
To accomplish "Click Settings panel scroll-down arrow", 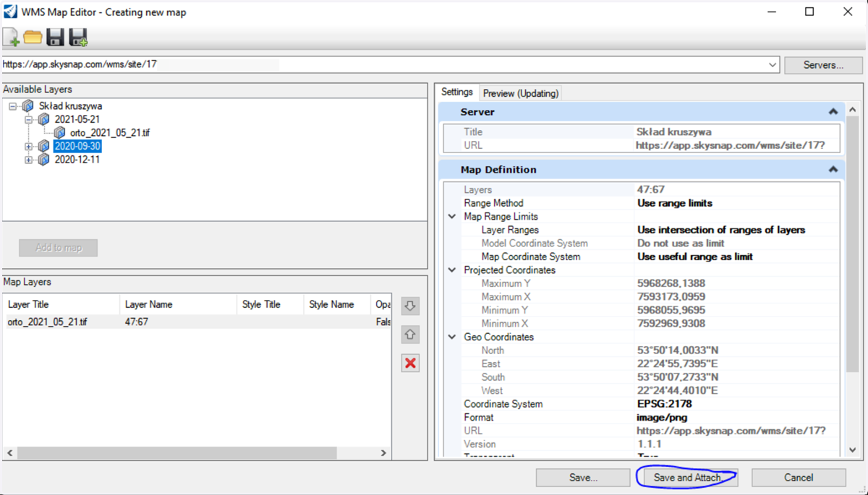I will 853,450.
